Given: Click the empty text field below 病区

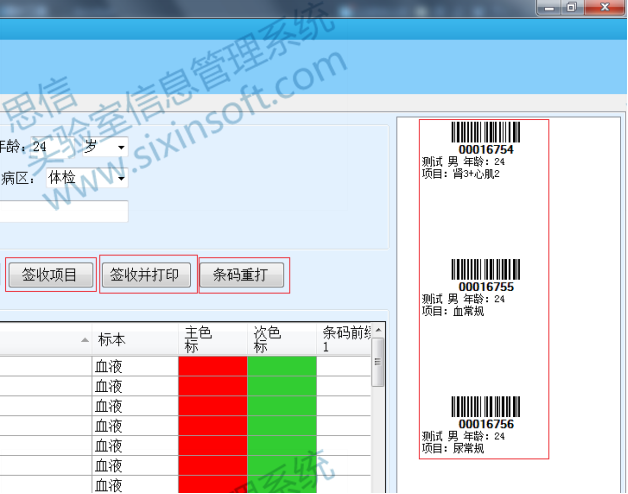Looking at the screenshot, I should (64, 211).
